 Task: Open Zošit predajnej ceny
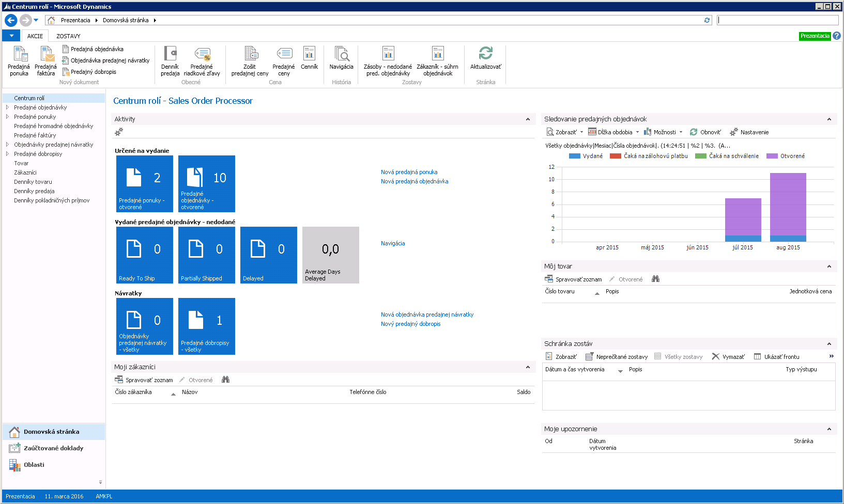click(x=250, y=61)
